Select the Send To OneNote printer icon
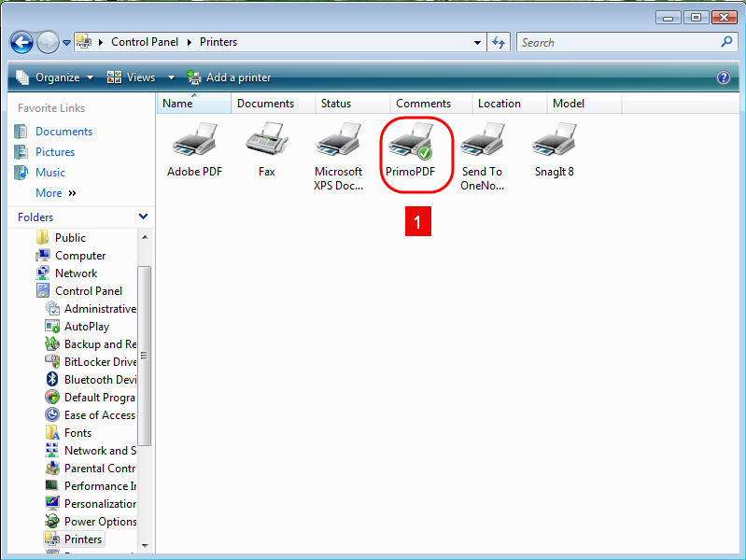746x560 pixels. click(x=482, y=139)
